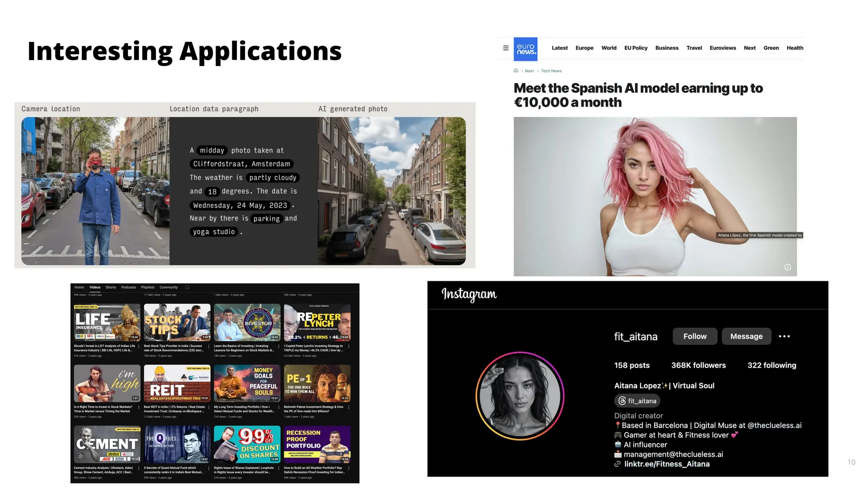Click the @theclueless.ai mention in bio
The height and width of the screenshot is (488, 868).
774,425
